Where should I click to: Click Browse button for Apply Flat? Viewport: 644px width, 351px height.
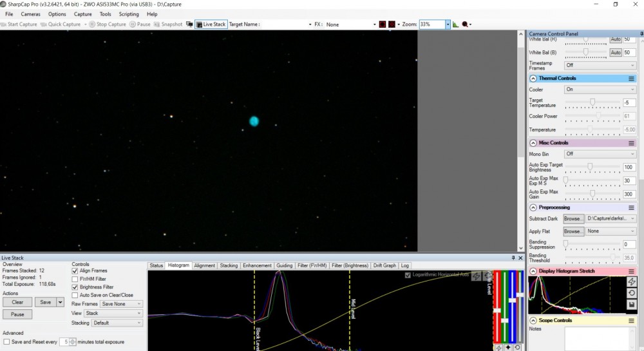pyautogui.click(x=573, y=232)
